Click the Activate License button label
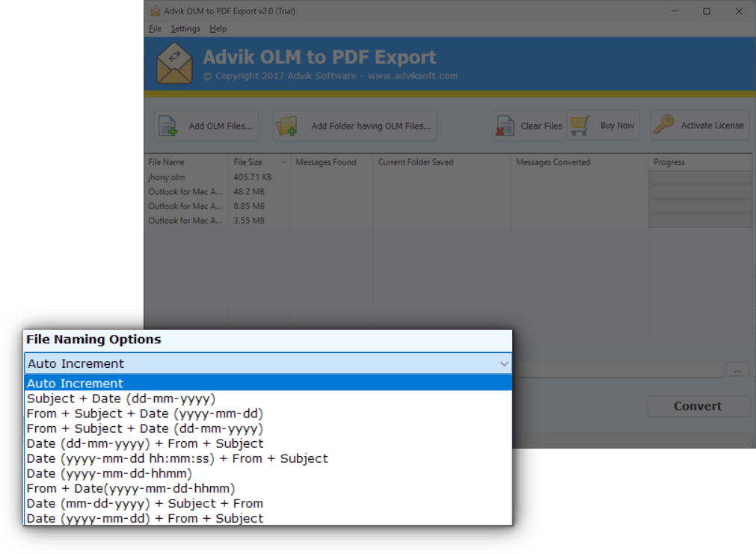The image size is (756, 554). click(712, 126)
